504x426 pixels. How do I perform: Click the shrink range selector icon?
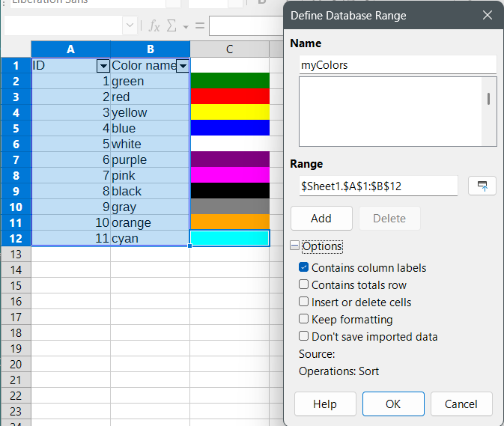482,186
